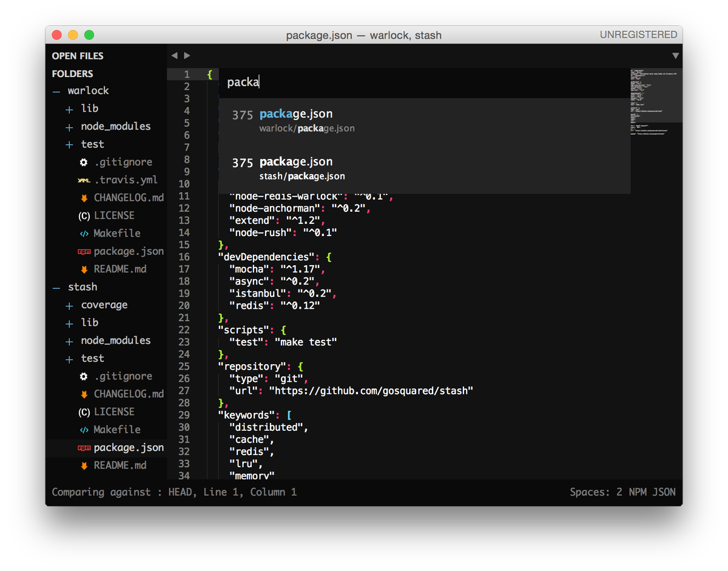Open warlock LICENSE file

point(114,215)
